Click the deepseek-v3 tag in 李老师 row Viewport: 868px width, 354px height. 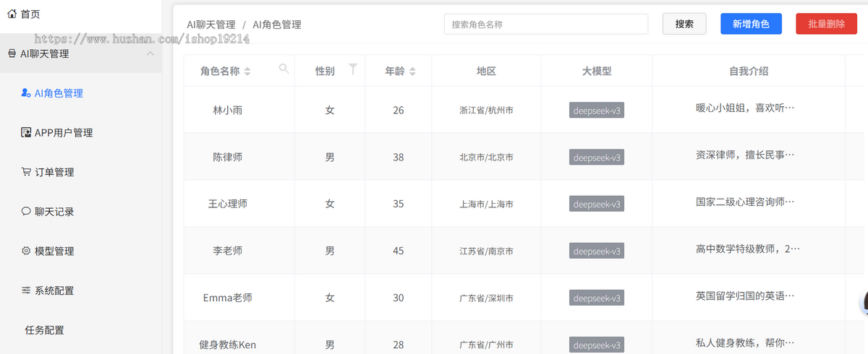[597, 251]
